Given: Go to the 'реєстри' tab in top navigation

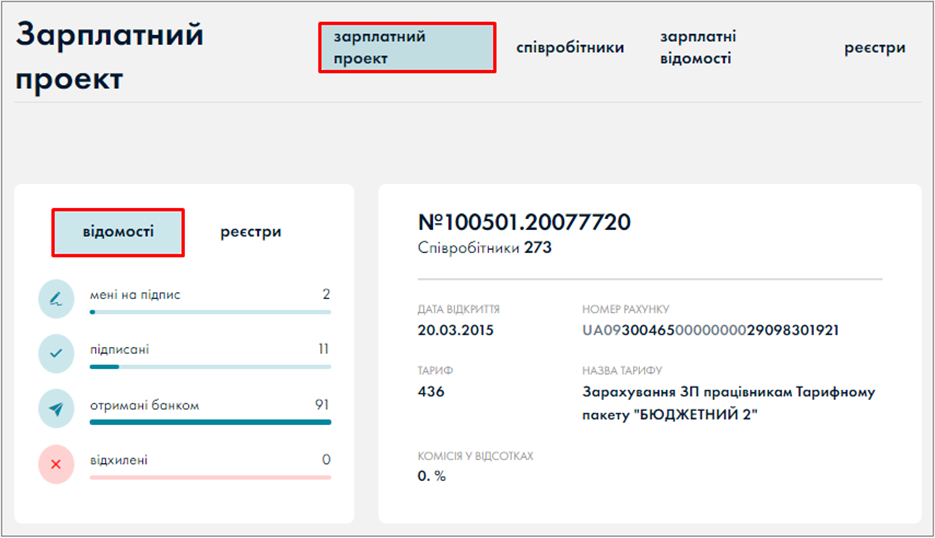Looking at the screenshot, I should pyautogui.click(x=875, y=48).
